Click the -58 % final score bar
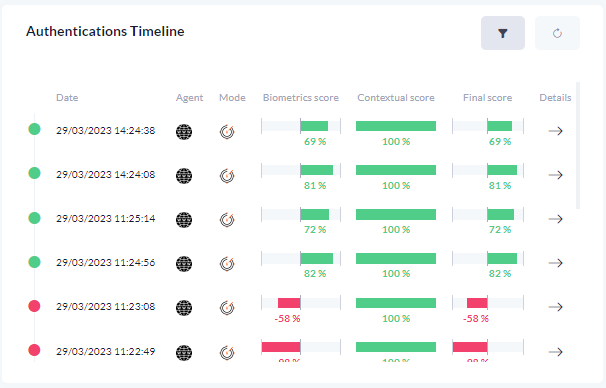 tap(488, 303)
